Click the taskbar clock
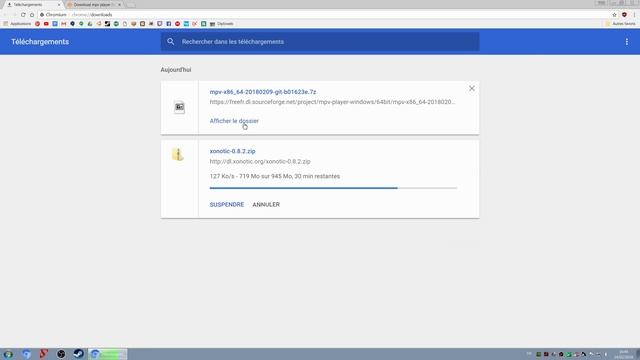The height and width of the screenshot is (360, 640). (624, 354)
